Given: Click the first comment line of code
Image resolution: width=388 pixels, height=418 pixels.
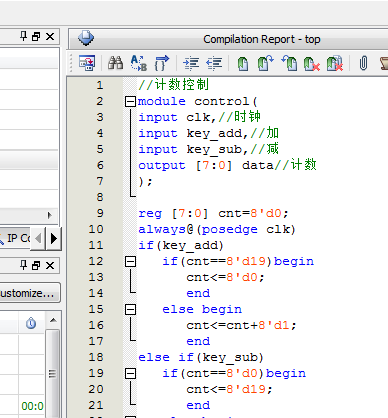Looking at the screenshot, I should 174,85.
